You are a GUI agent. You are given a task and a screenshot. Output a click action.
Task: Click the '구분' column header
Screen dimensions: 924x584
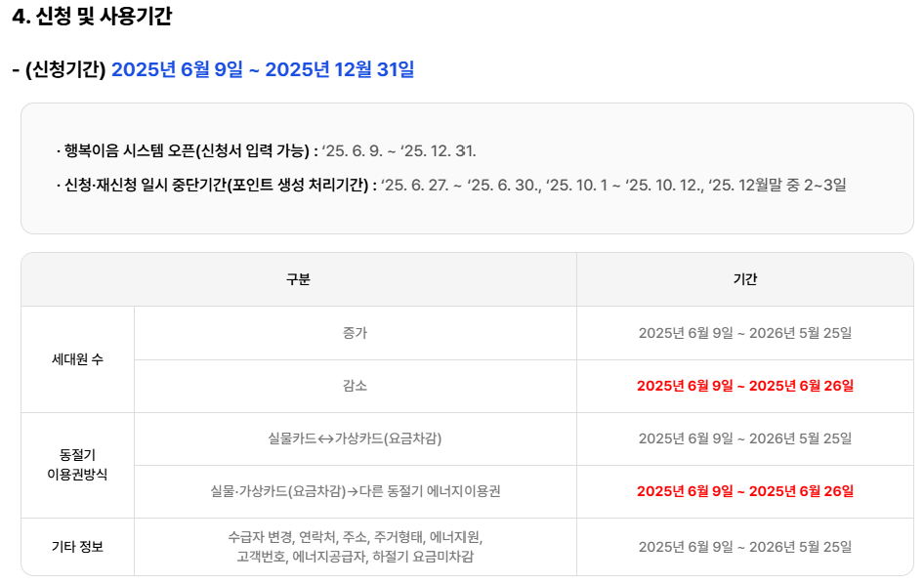tap(298, 279)
